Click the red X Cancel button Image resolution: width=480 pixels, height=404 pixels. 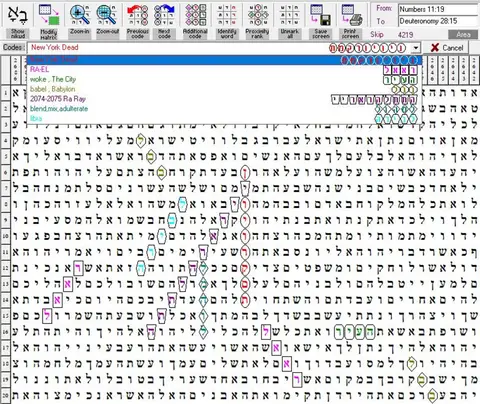click(448, 48)
